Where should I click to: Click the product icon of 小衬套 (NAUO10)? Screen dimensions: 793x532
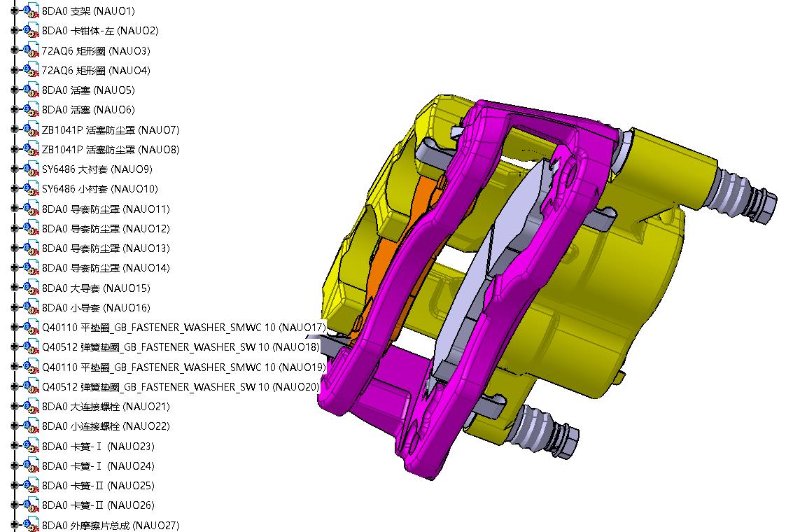click(31, 189)
